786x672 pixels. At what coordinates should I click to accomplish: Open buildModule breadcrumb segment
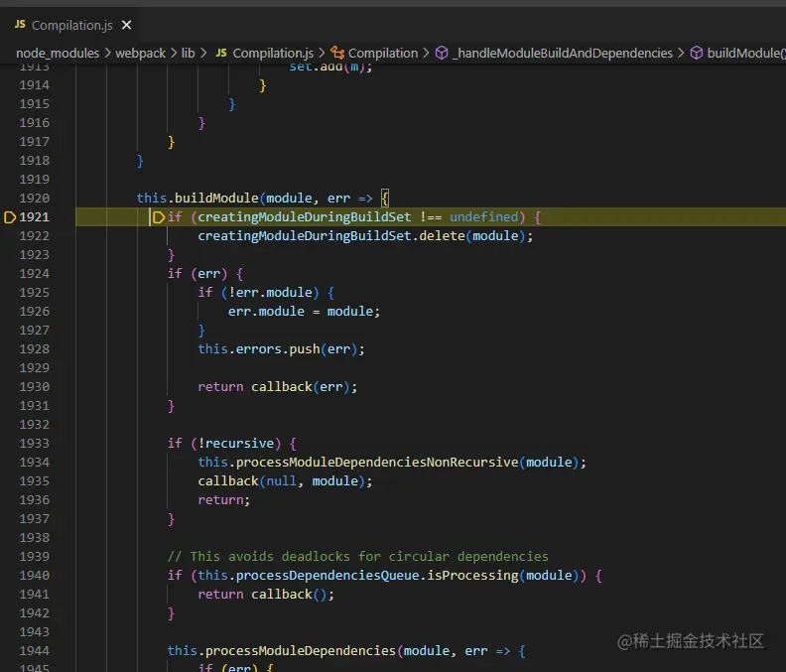coord(746,54)
